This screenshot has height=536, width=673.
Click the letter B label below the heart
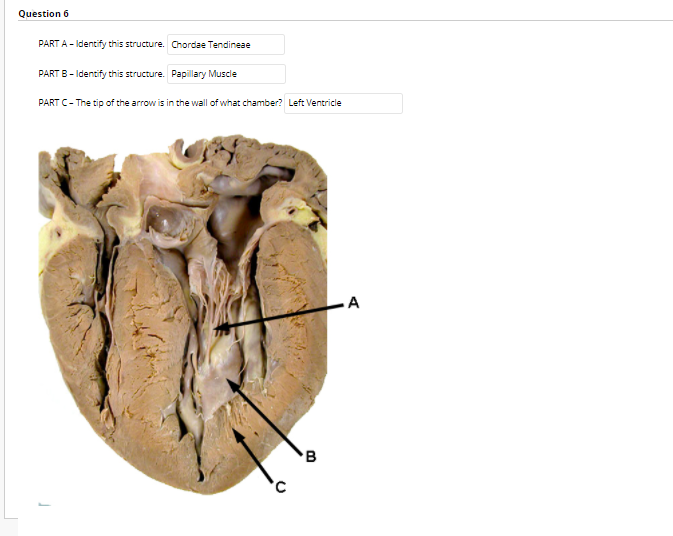click(311, 457)
